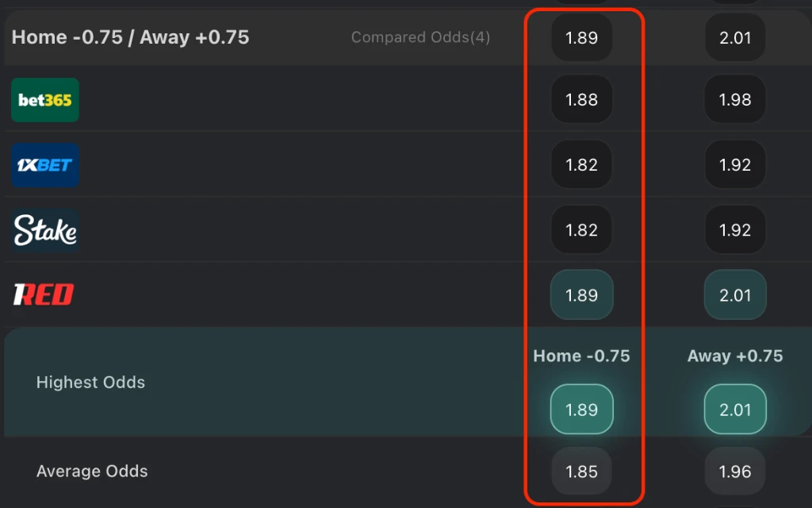
Task: Pick bet365 away odds 1.98
Action: 735,100
